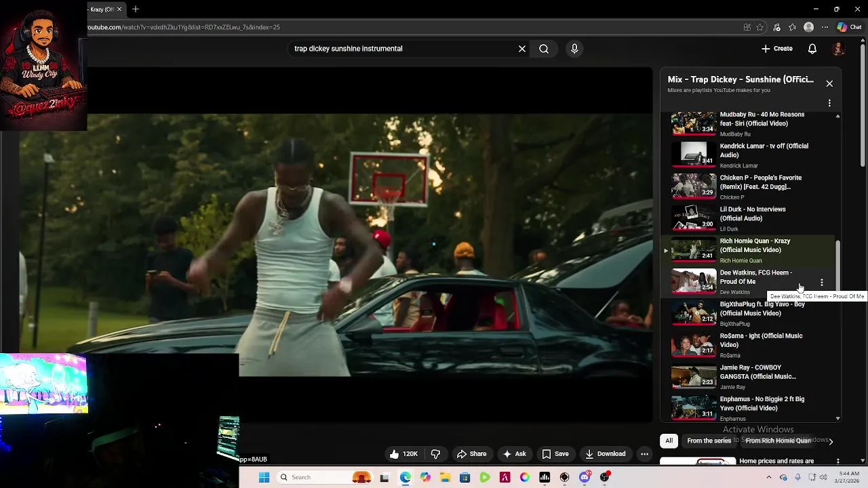Open Adobe Acrobat from the taskbar

click(505, 478)
